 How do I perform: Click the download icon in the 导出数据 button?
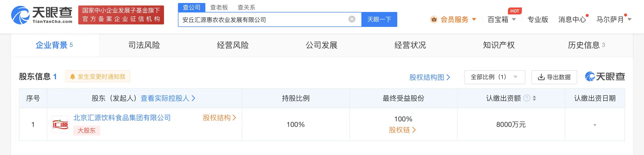pos(541,77)
